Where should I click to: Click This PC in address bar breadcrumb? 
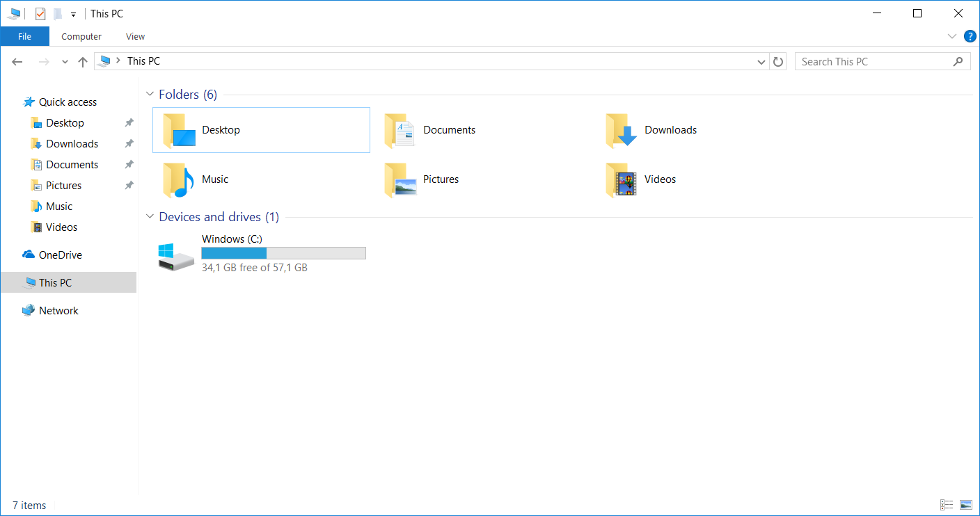tap(143, 61)
